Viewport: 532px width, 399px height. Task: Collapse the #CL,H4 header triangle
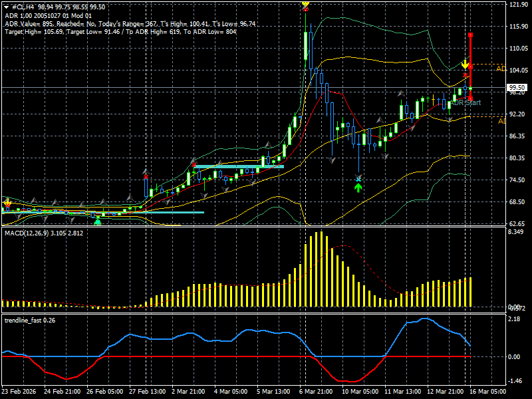tap(6, 6)
